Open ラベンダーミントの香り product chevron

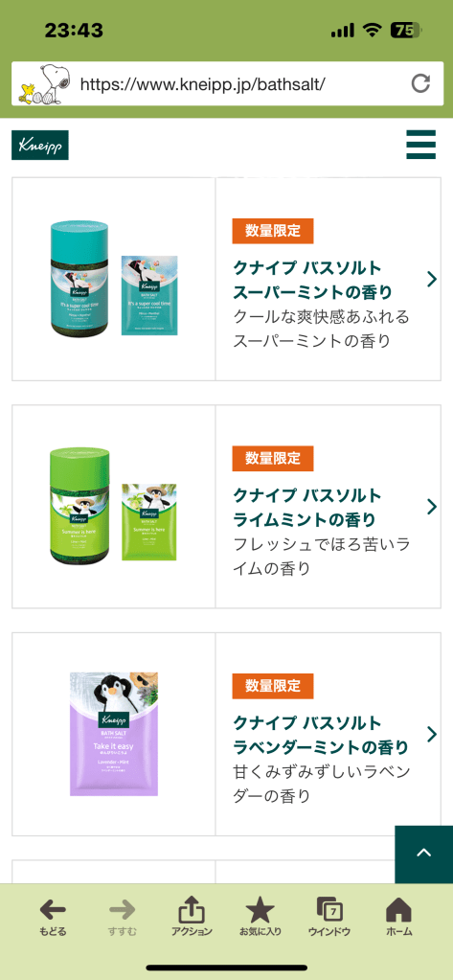coord(432,735)
